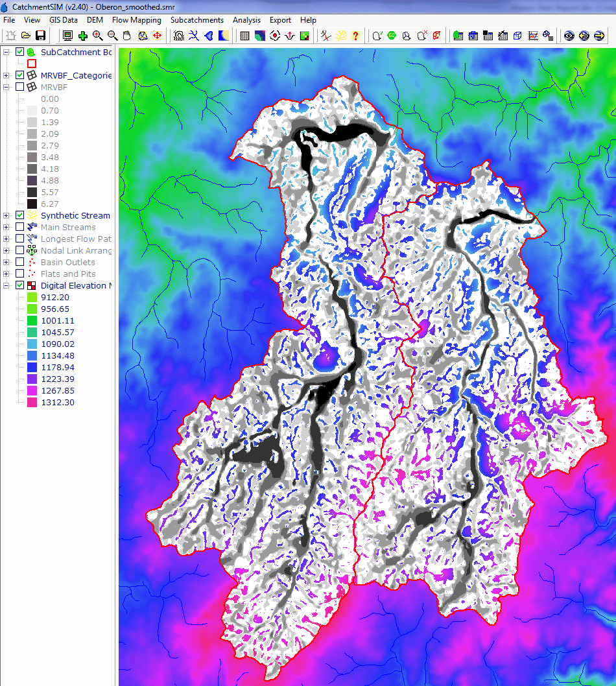Collapse the Digital Elevation Model legend
The width and height of the screenshot is (616, 686).
(6, 286)
